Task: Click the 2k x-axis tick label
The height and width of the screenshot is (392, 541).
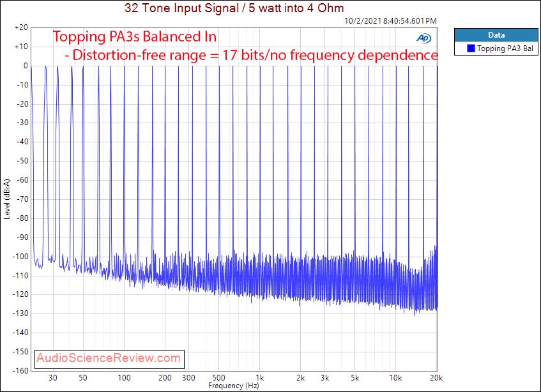Action: click(300, 378)
